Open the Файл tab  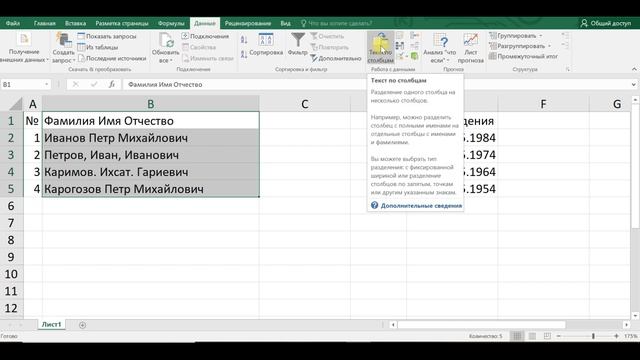coord(13,23)
